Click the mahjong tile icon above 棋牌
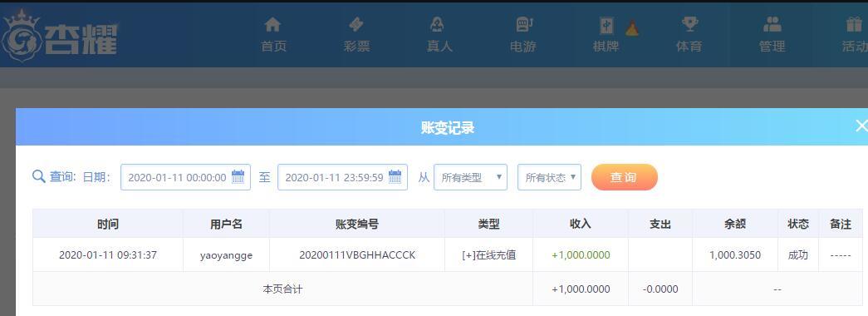Screen dimensions: 868x316 [606, 26]
